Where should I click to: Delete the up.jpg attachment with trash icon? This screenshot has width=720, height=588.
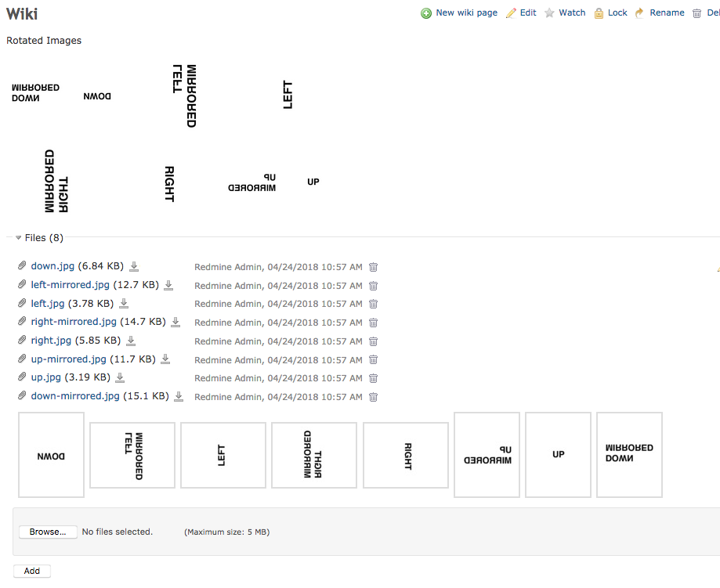[x=373, y=378]
